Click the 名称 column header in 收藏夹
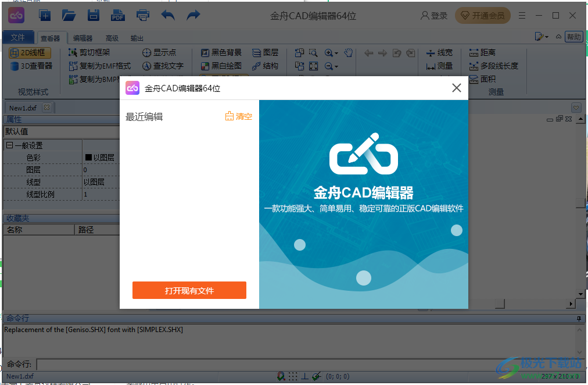This screenshot has width=588, height=385. coord(38,230)
